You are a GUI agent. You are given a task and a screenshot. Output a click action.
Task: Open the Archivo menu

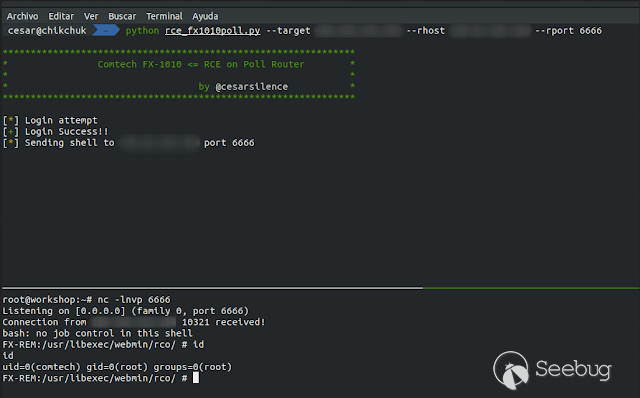22,16
